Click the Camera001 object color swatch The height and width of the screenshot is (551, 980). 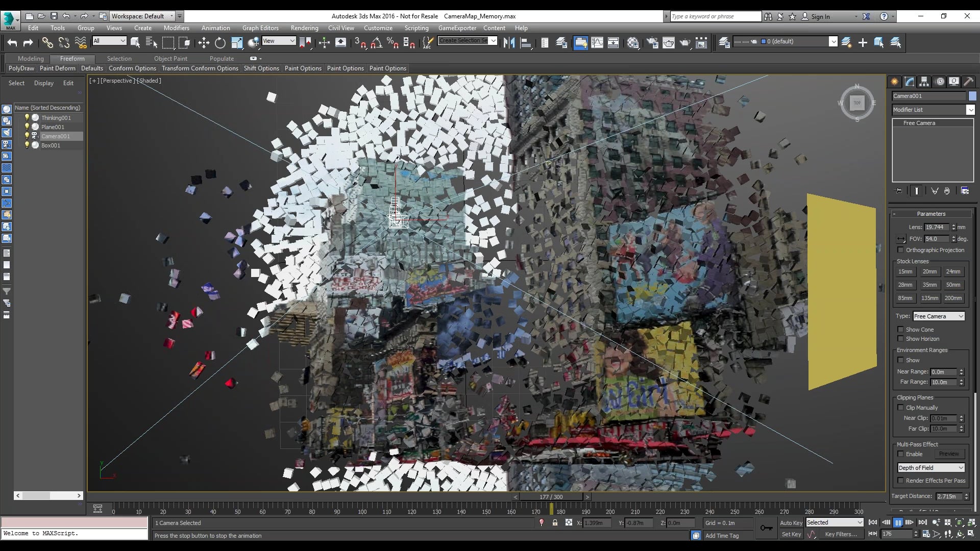pos(972,96)
